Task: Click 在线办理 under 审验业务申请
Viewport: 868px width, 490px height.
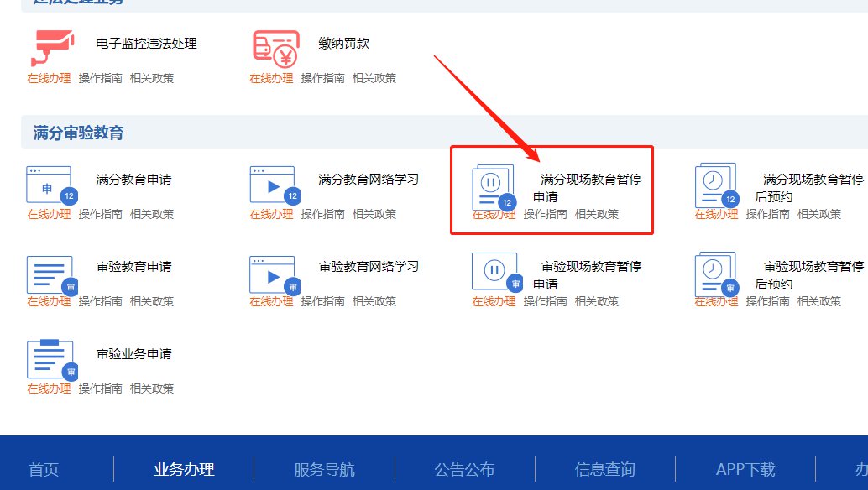Action: tap(49, 388)
